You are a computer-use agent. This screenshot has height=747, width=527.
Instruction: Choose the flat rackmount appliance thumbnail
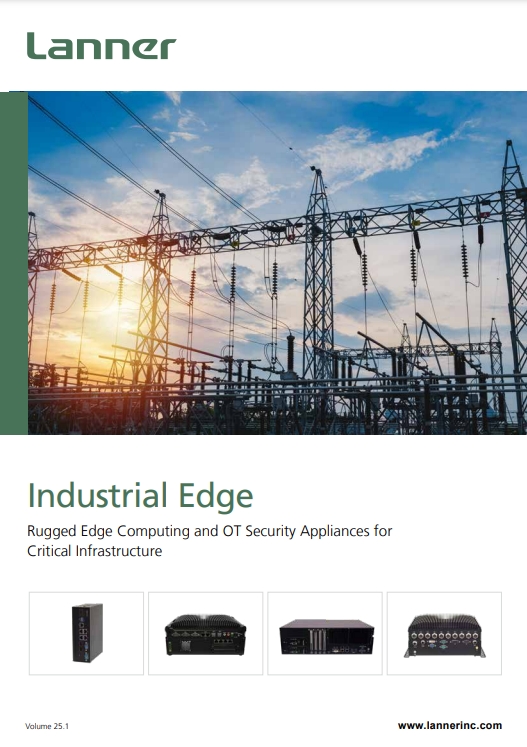tap(325, 633)
